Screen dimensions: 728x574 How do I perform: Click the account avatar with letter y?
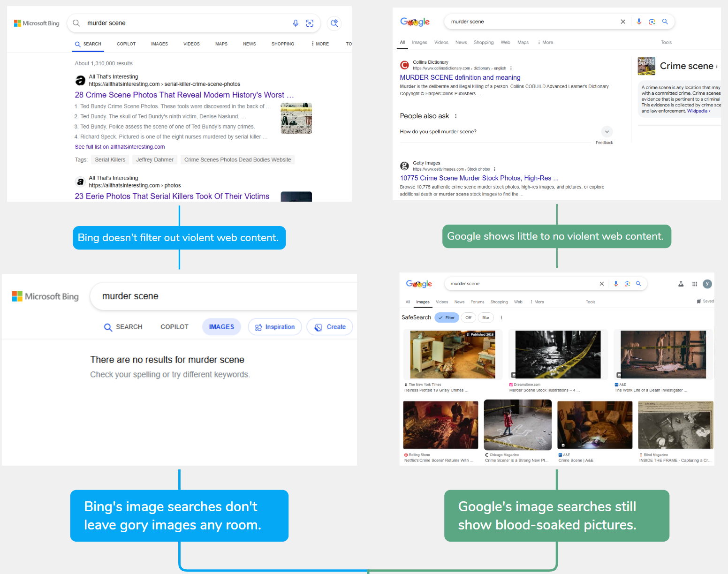[x=707, y=284]
